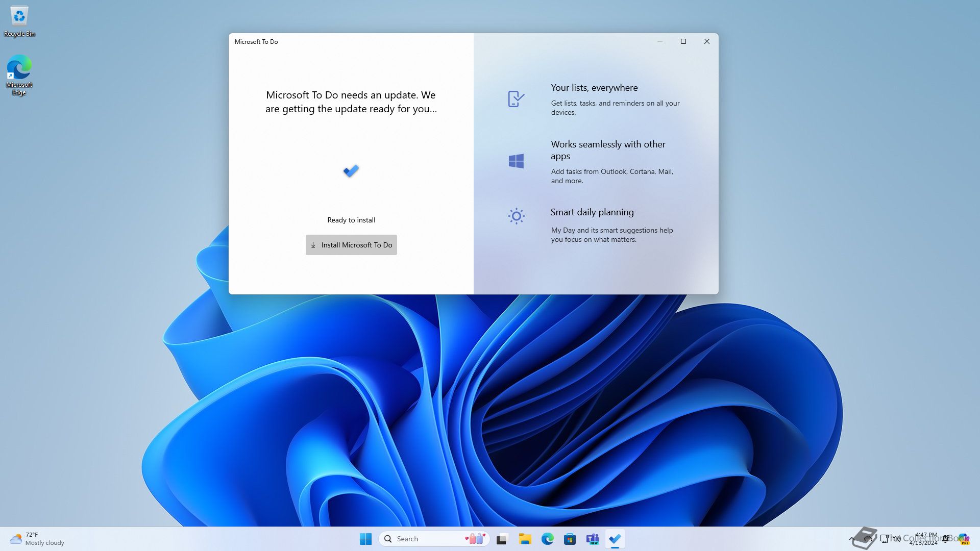Click the Windows logo beside Works seamlessly
The width and height of the screenshot is (980, 551).
click(516, 161)
